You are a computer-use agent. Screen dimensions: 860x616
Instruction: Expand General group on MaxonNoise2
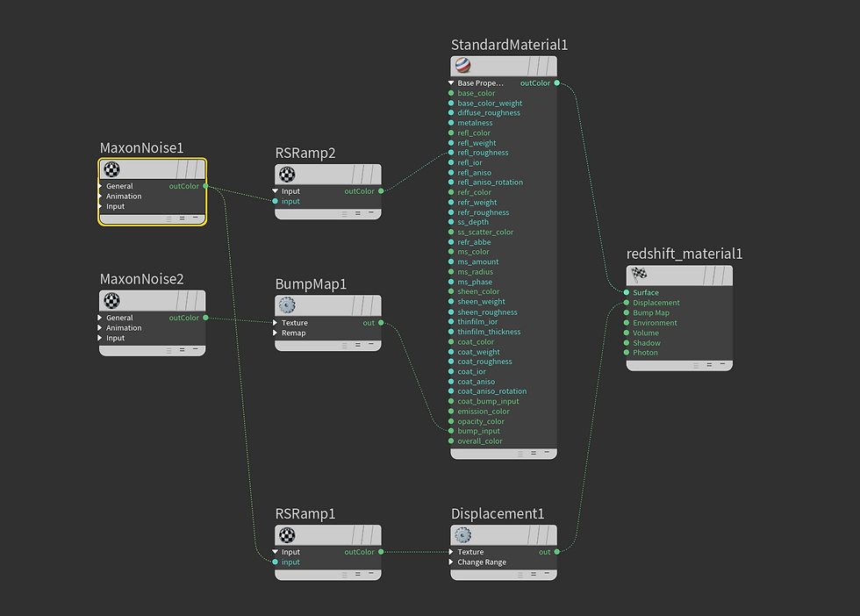(x=100, y=318)
